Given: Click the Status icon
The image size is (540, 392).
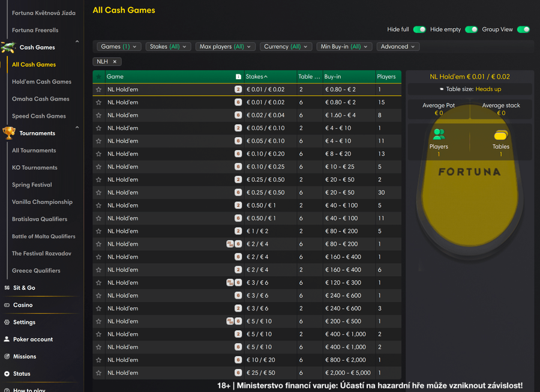Looking at the screenshot, I should 7,374.
